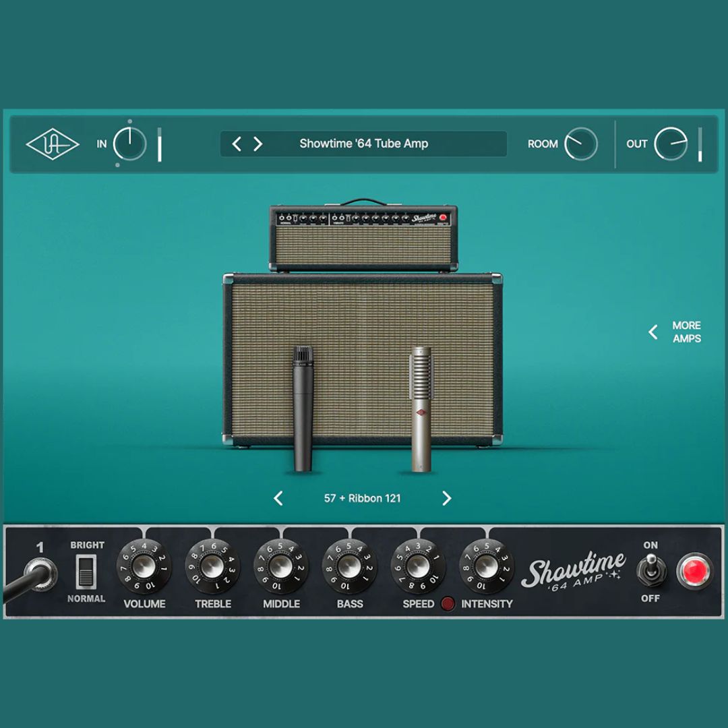Click the MIDDLE label
The image size is (728, 728).
[281, 603]
